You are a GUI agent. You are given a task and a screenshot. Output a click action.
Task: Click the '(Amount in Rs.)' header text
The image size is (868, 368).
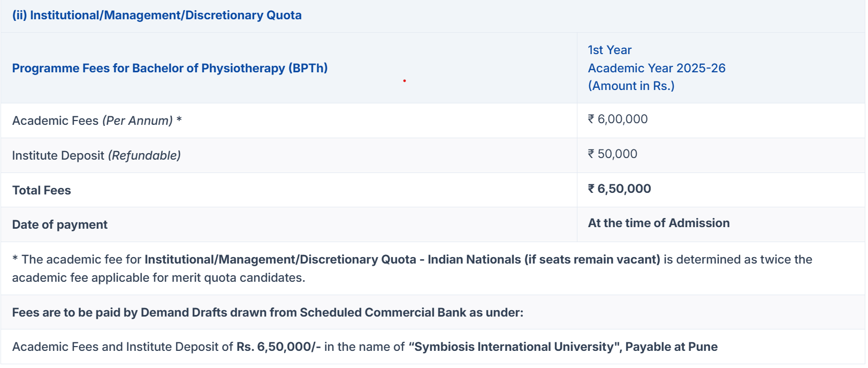tap(631, 86)
